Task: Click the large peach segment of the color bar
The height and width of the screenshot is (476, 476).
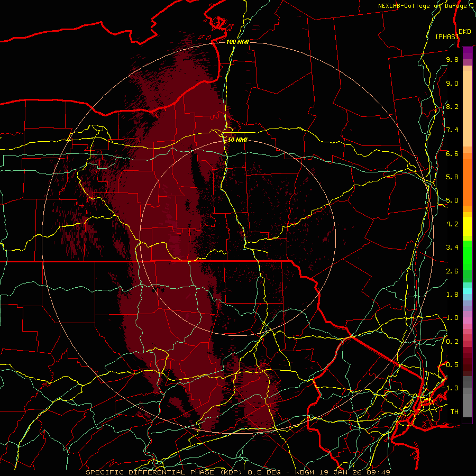Action: point(467,108)
